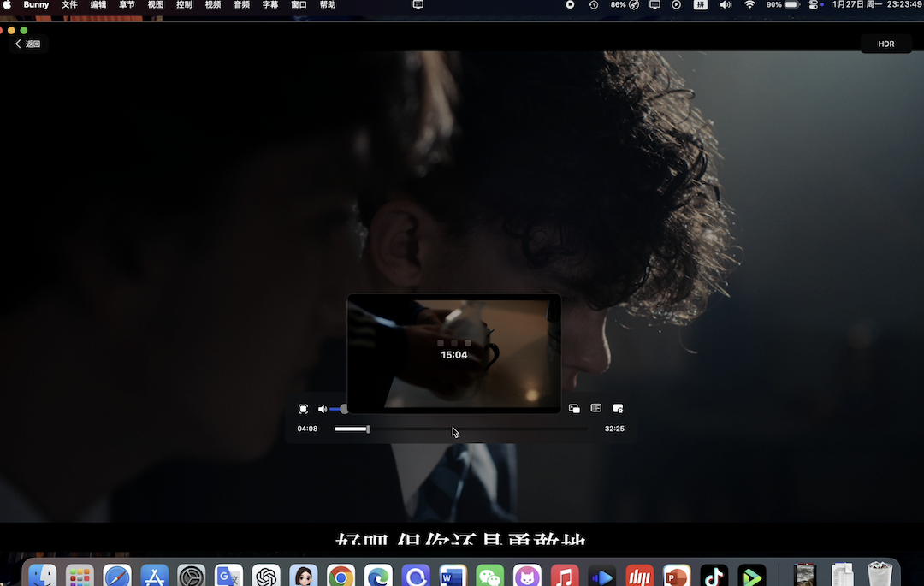Open the photo stack in the Dock
This screenshot has height=586, width=924.
804,575
